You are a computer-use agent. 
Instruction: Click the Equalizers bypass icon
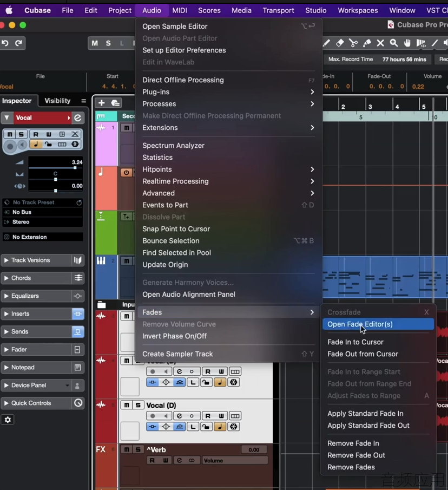click(78, 296)
